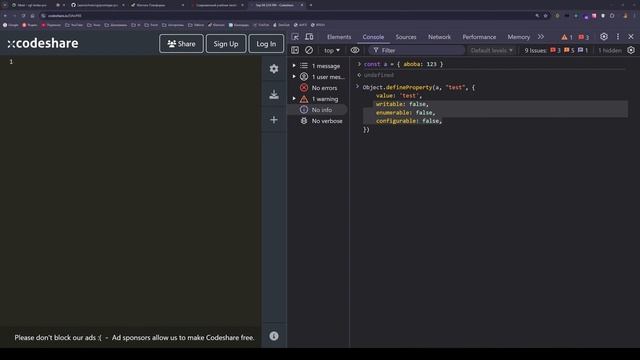The width and height of the screenshot is (640, 360).
Task: Click the codeshare logo
Action: click(x=43, y=43)
